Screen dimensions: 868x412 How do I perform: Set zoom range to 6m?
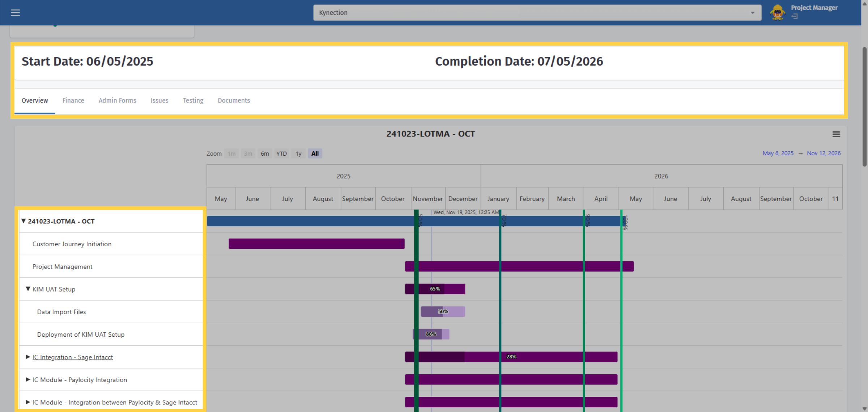click(x=265, y=154)
